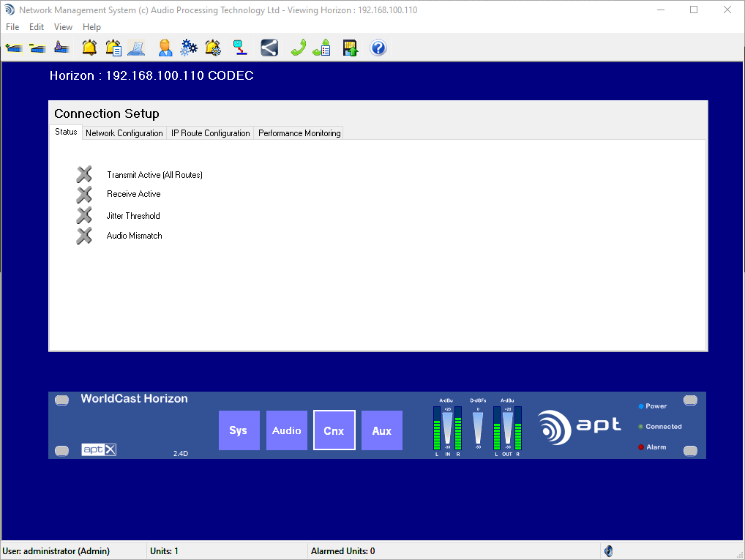
Task: Click Jitter Threshold status X mark
Action: [x=84, y=215]
